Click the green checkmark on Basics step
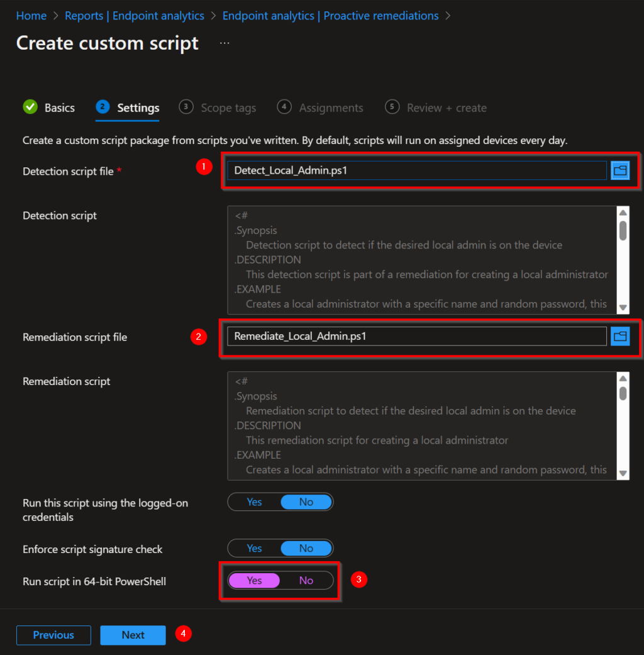644x655 pixels. 30,107
